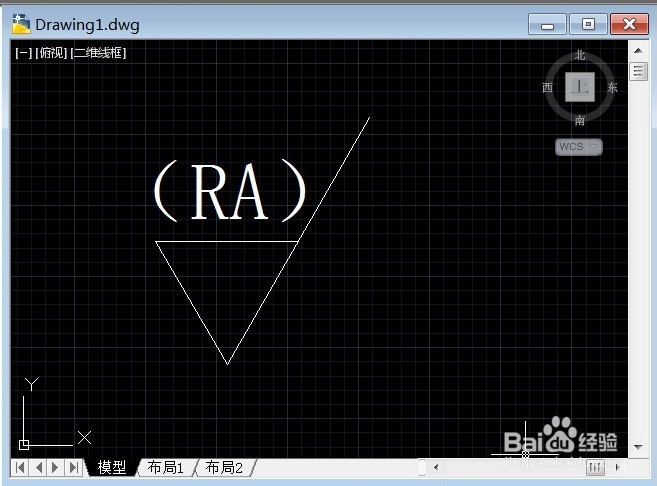
Task: Jump to first layout tab arrow
Action: tap(20, 467)
